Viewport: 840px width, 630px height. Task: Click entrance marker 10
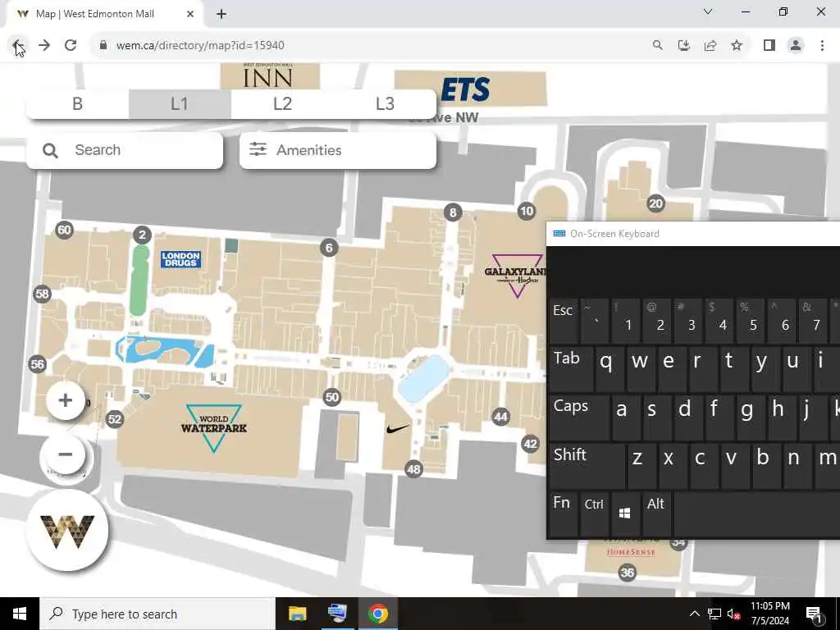tap(527, 211)
